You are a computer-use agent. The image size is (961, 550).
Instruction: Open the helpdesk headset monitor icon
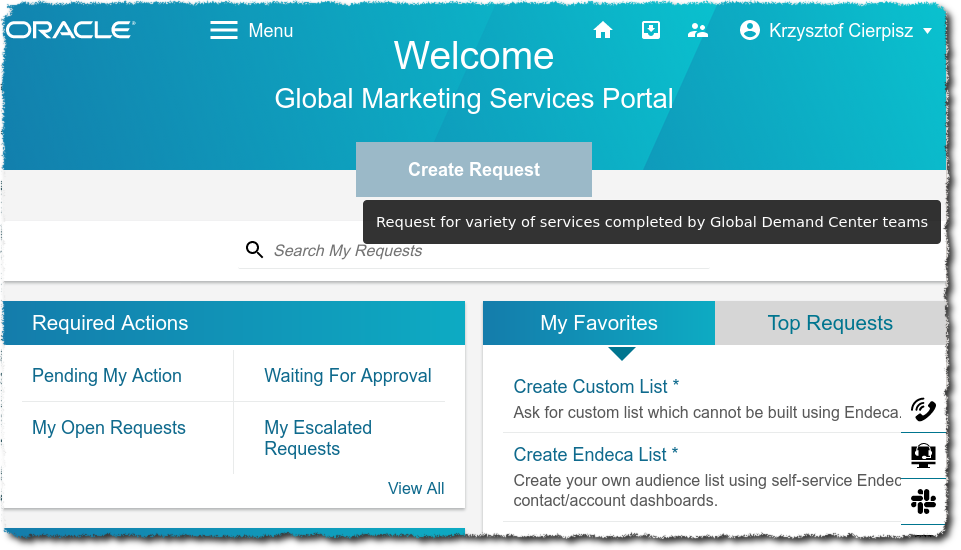923,456
